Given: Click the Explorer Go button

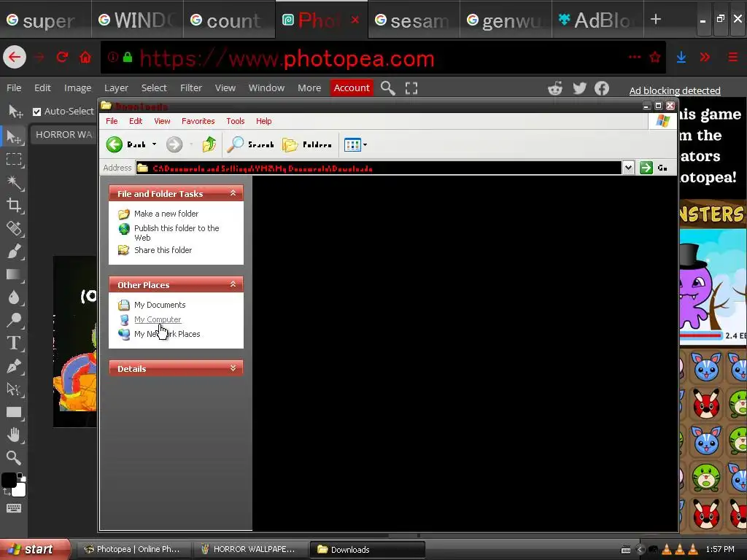Looking at the screenshot, I should point(654,168).
